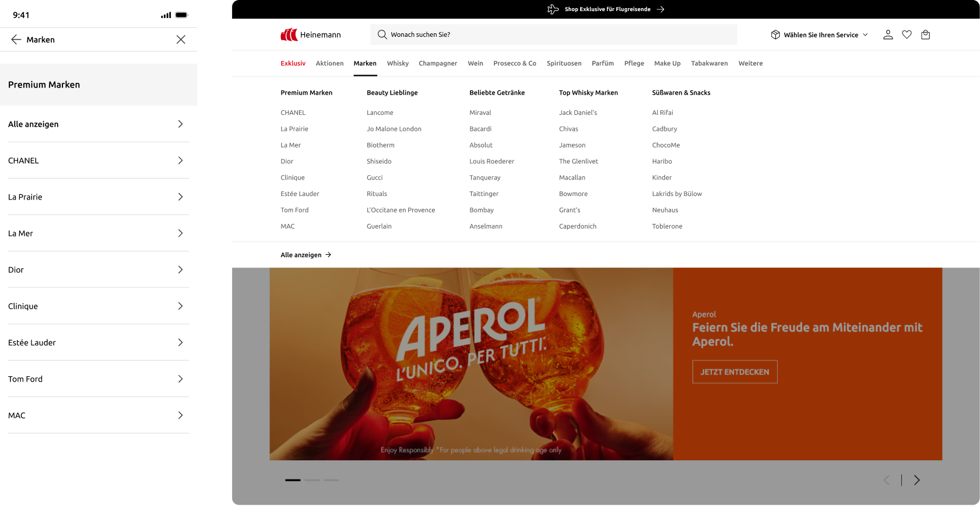Close the mobile Marken menu

pyautogui.click(x=181, y=40)
